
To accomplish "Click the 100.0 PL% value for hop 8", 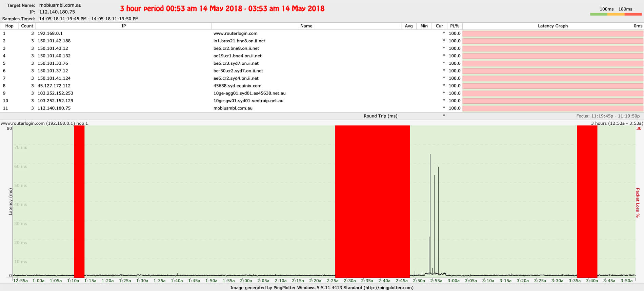I will point(455,86).
